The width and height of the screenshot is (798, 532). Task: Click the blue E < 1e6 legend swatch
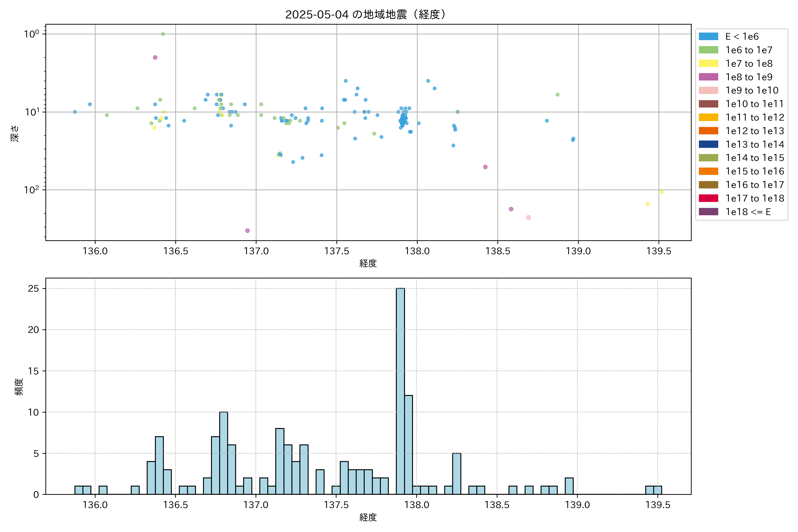[708, 36]
